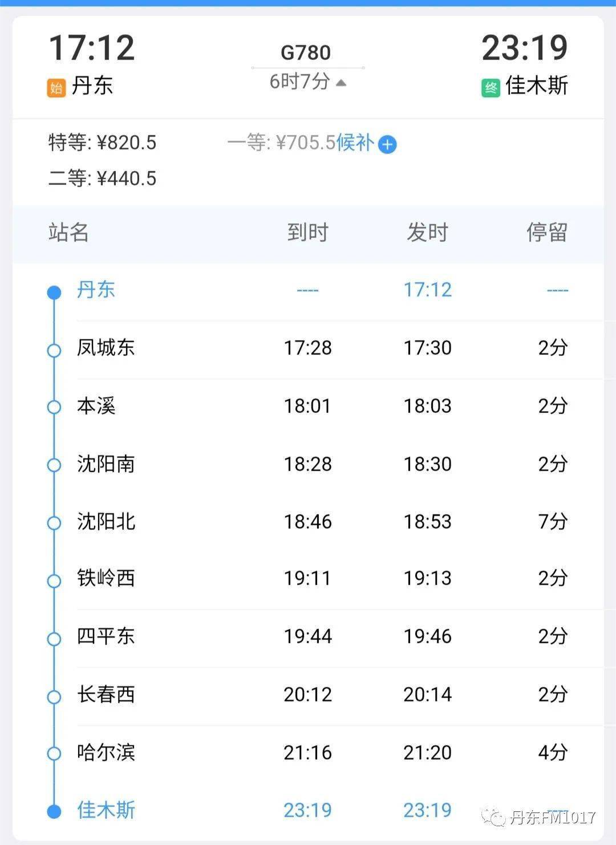Click the orange 始 origin station icon
616x845 pixels.
[x=56, y=87]
